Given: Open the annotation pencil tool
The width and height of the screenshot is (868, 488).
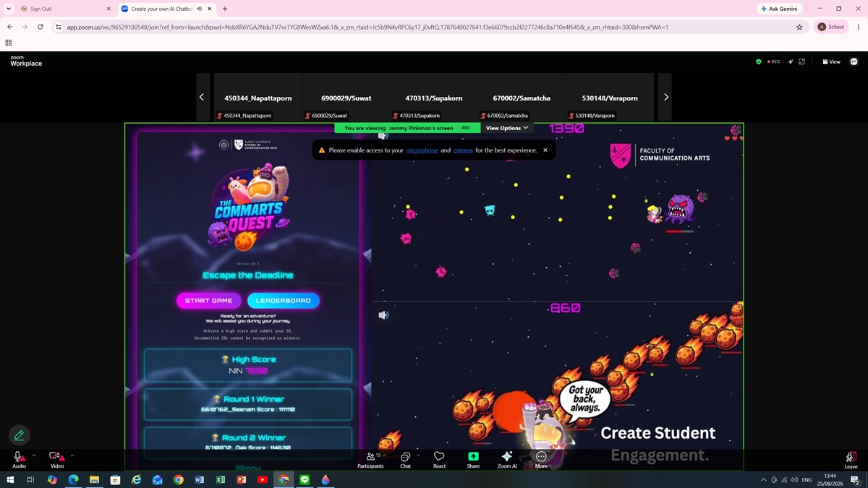Looking at the screenshot, I should click(x=20, y=435).
